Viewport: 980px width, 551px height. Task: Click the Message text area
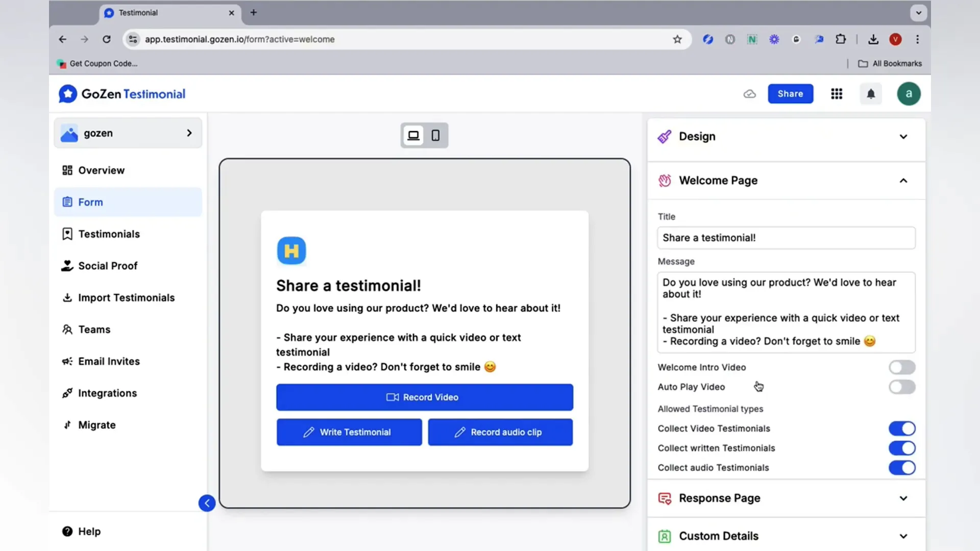click(786, 312)
